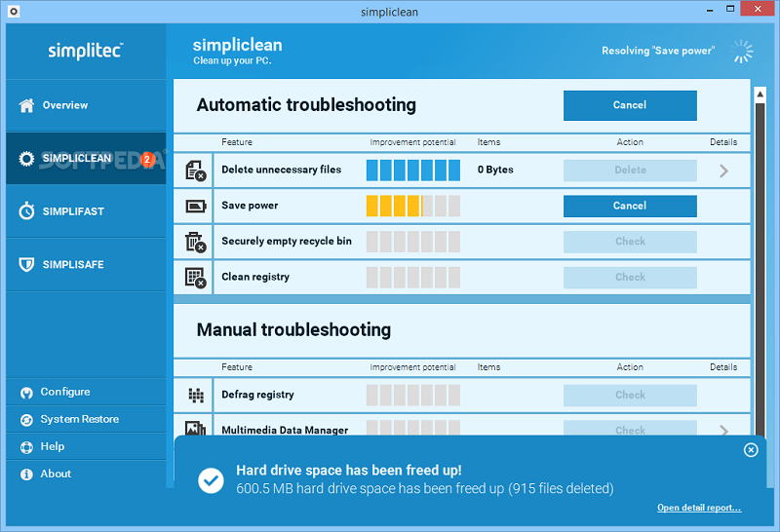Click the simpliclean app icon in title bar

pos(11,11)
